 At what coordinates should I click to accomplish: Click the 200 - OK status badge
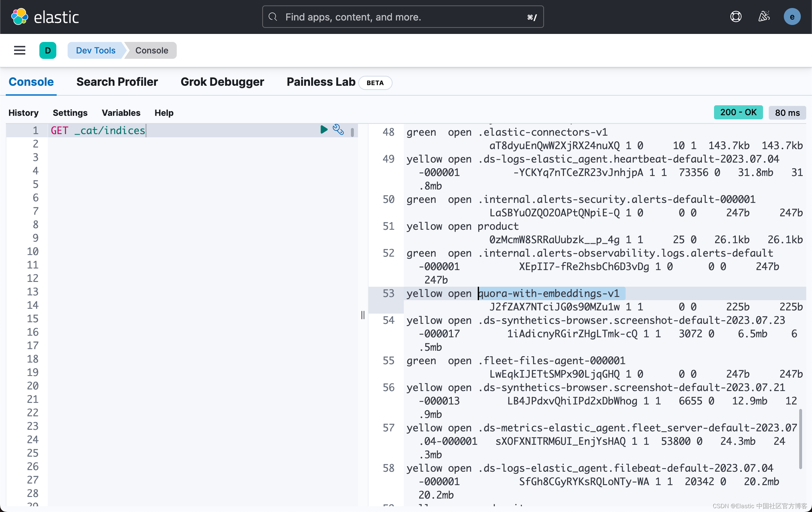click(738, 113)
